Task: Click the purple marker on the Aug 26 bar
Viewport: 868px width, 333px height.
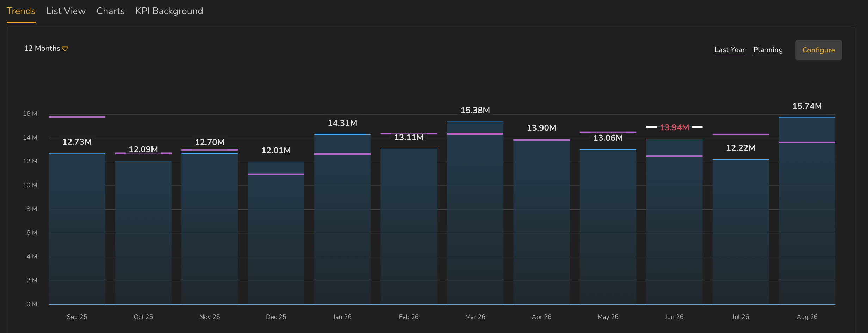Action: click(x=807, y=142)
